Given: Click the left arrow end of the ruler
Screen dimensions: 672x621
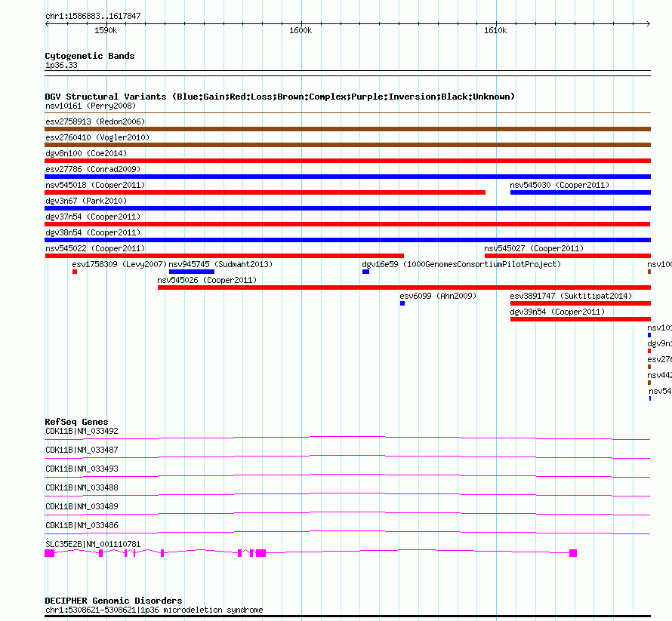Looking at the screenshot, I should [x=47, y=23].
